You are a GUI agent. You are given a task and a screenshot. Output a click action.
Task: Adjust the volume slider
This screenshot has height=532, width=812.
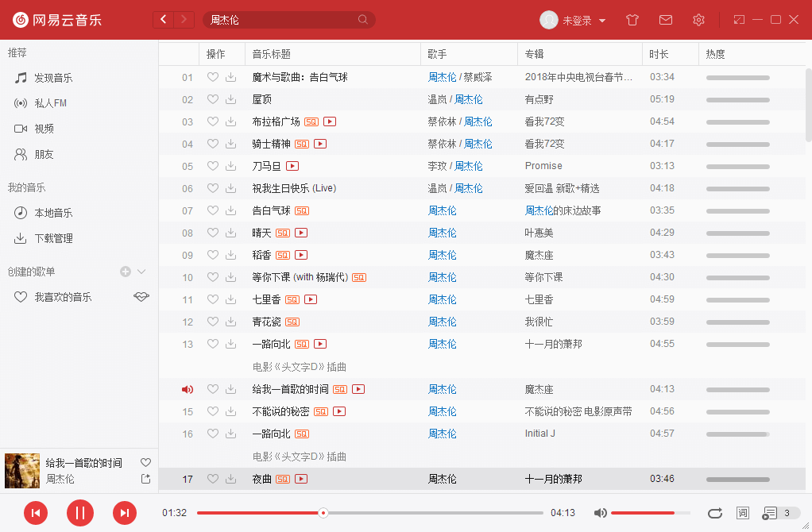pos(651,513)
